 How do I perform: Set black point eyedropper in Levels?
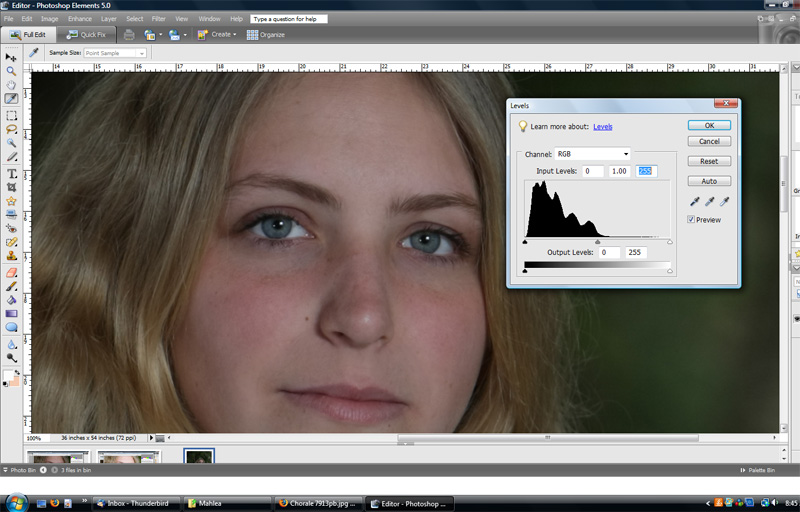pyautogui.click(x=694, y=201)
